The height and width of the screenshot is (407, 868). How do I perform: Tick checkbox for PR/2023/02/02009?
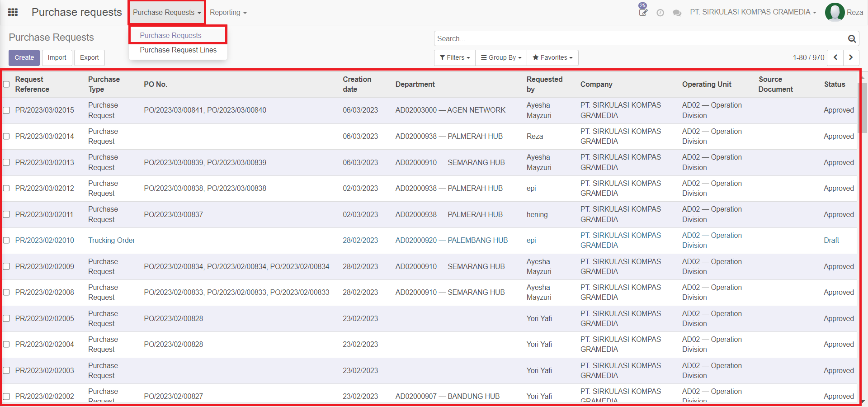6,266
